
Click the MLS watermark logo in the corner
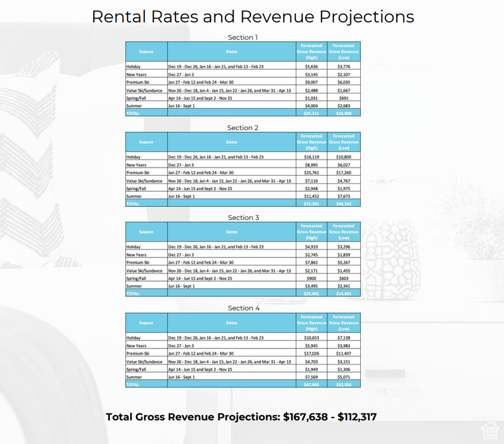pyautogui.click(x=490, y=430)
